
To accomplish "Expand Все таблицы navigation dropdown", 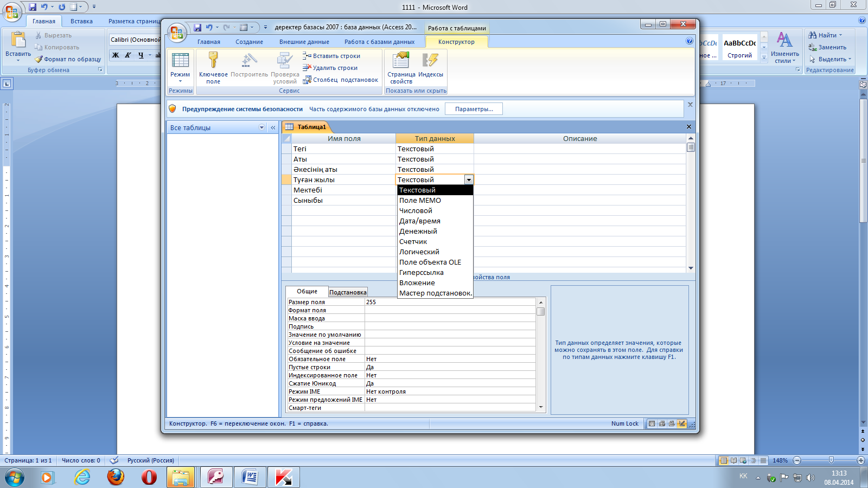I will (261, 127).
